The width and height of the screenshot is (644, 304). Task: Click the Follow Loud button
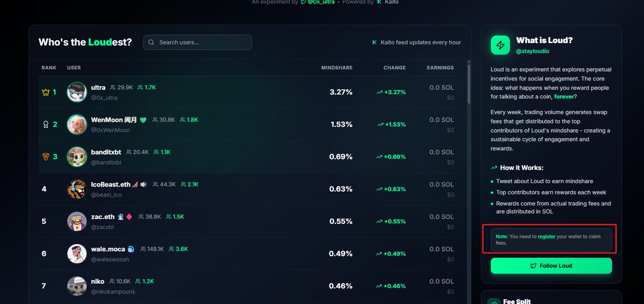[x=551, y=266]
